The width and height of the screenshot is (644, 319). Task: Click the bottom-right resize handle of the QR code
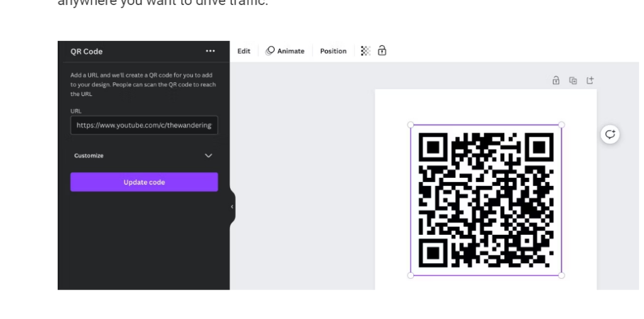tap(562, 276)
